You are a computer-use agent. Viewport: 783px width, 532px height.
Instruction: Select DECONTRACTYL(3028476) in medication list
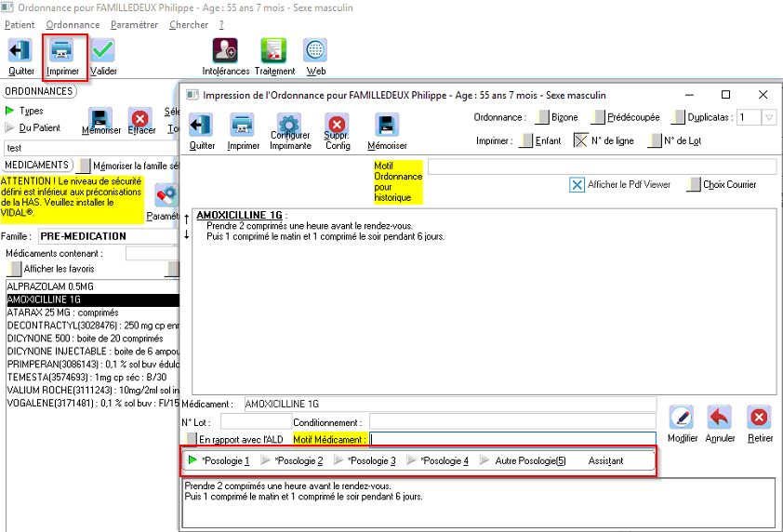point(93,326)
